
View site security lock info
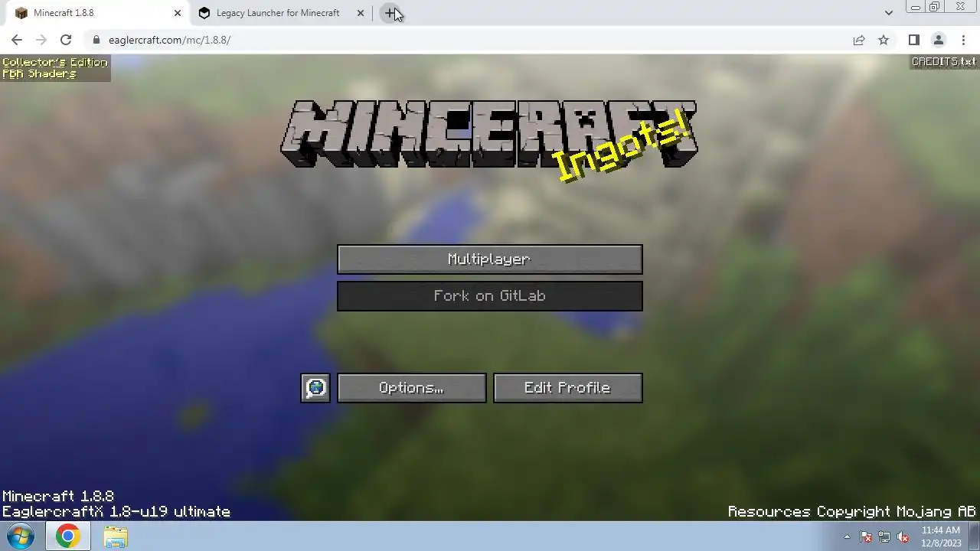96,40
